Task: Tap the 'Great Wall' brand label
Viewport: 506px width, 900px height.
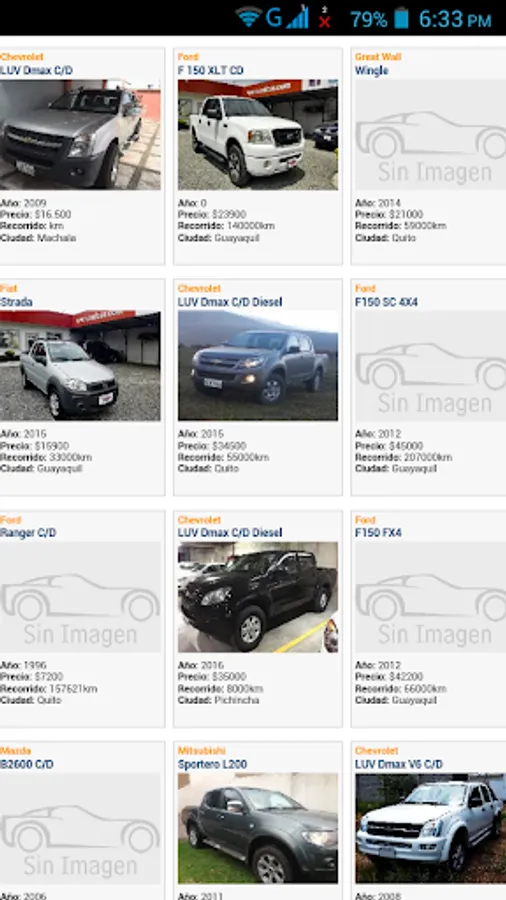Action: point(378,57)
